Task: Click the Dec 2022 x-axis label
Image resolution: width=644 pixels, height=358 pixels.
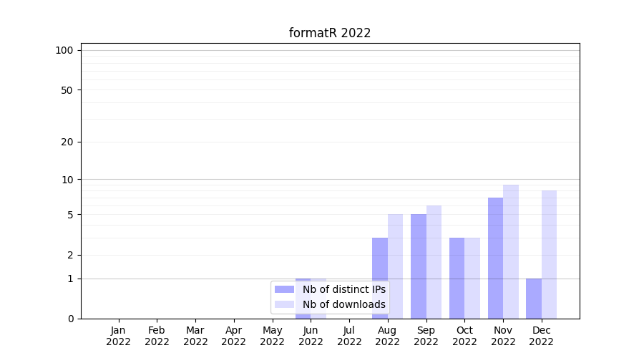Action: coord(541,336)
